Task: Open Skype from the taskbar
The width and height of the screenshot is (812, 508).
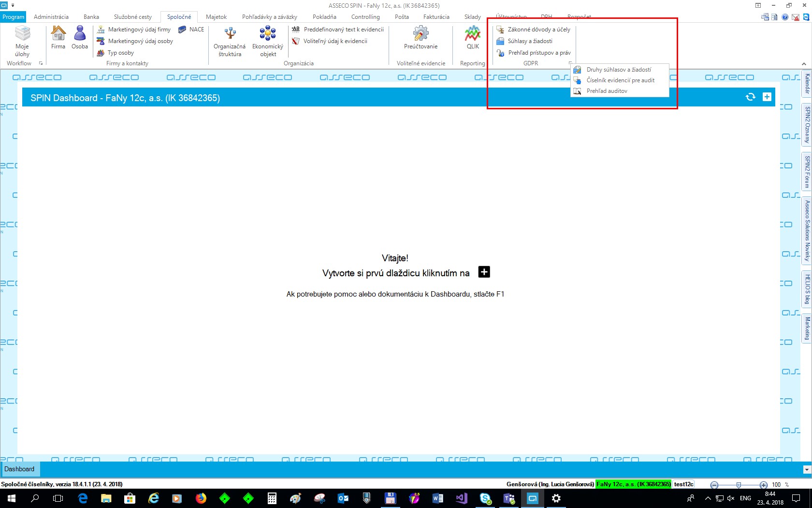Action: point(485,498)
